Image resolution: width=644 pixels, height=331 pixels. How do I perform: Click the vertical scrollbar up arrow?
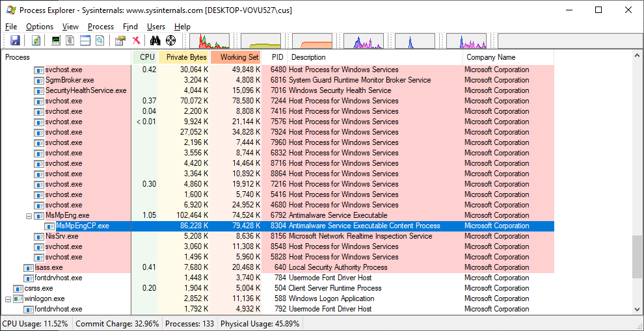tap(637, 56)
